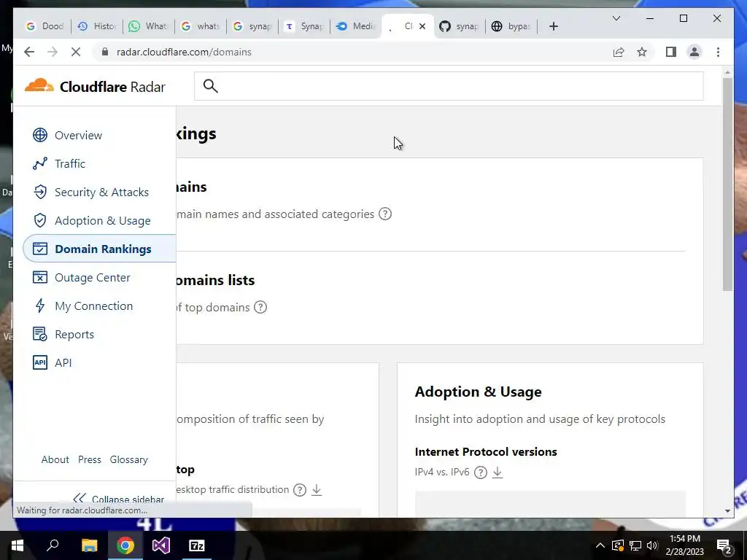Open File Explorer from taskbar
747x560 pixels.
(x=89, y=545)
